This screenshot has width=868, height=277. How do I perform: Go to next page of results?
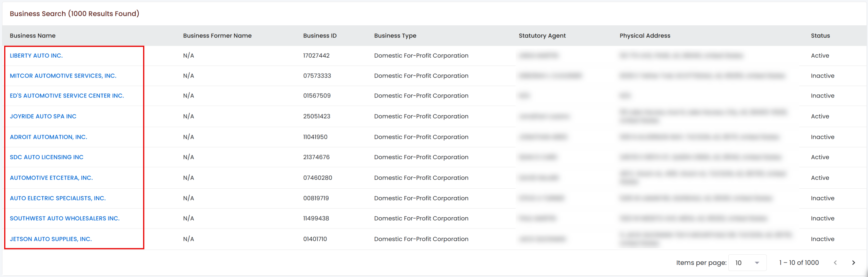pyautogui.click(x=853, y=263)
